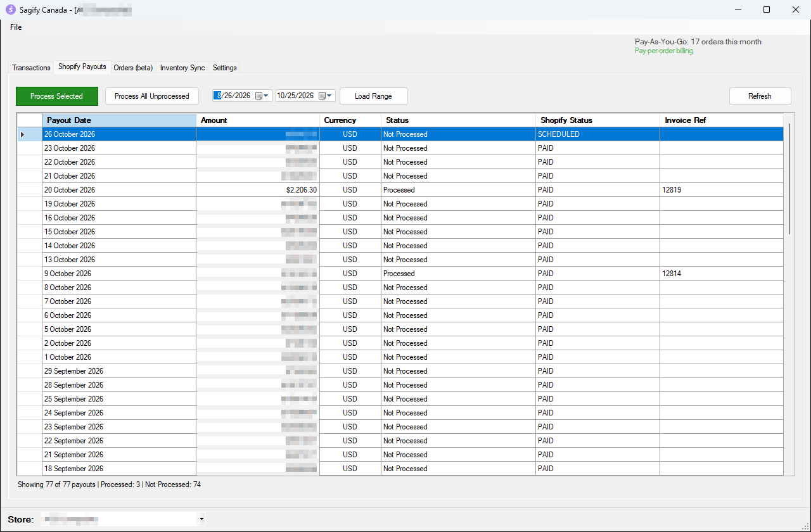Select the 26 October 2026 payout row
Viewport: 811px width, 532px height.
(x=400, y=134)
